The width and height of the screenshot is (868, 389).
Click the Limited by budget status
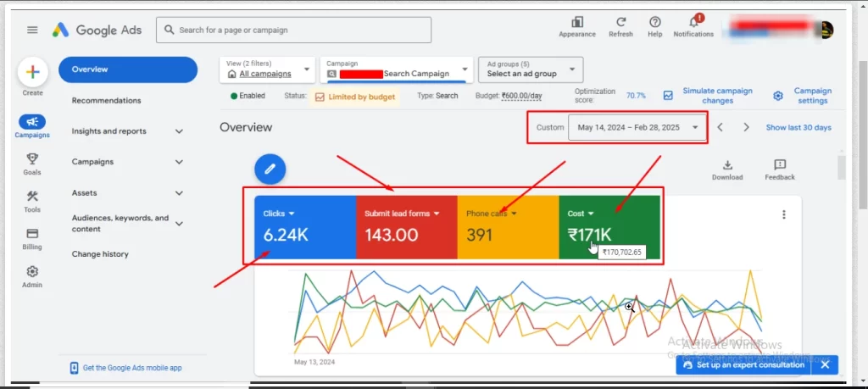point(355,97)
